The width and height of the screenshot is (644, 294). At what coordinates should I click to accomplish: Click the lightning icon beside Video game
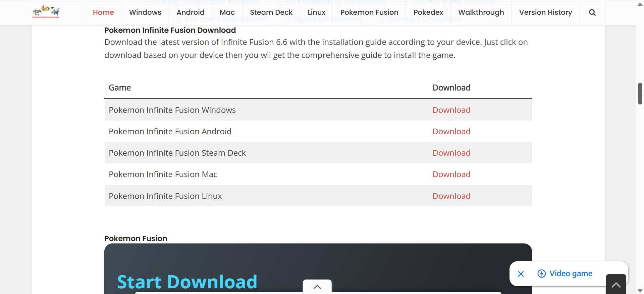point(542,274)
